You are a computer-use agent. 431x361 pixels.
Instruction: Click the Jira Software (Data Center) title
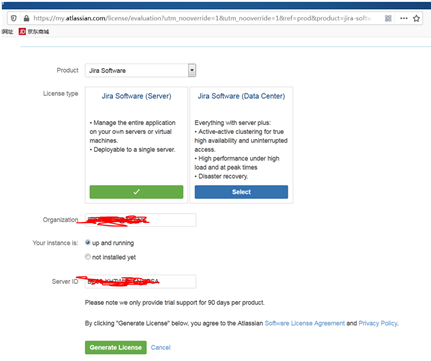(x=241, y=96)
